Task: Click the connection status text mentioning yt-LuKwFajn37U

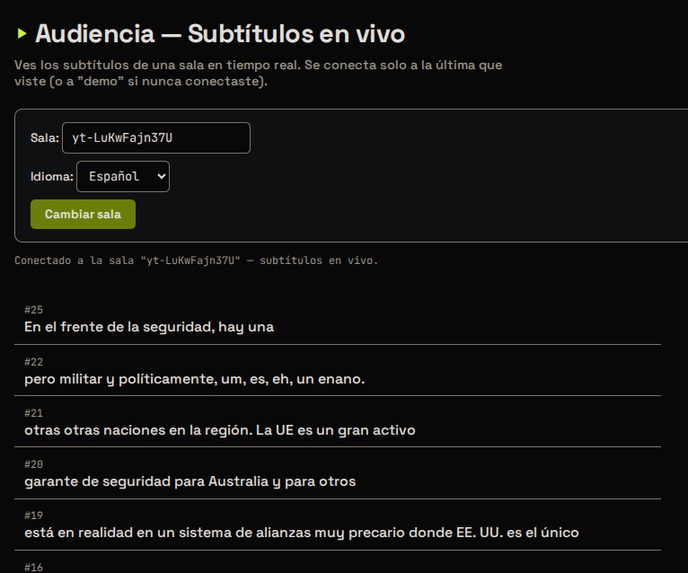Action: (x=196, y=260)
